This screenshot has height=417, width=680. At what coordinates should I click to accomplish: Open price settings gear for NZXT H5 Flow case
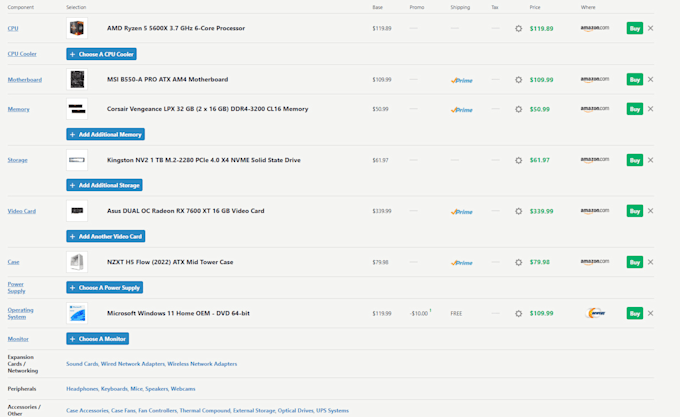coord(518,262)
